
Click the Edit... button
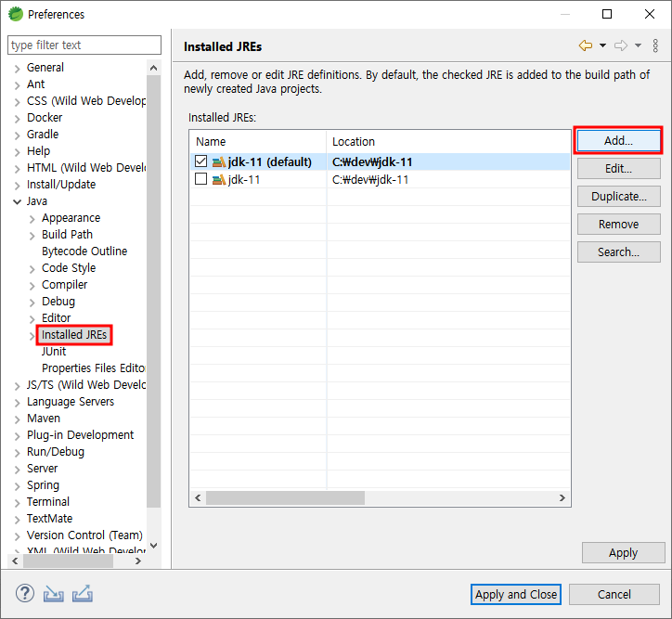tap(618, 168)
